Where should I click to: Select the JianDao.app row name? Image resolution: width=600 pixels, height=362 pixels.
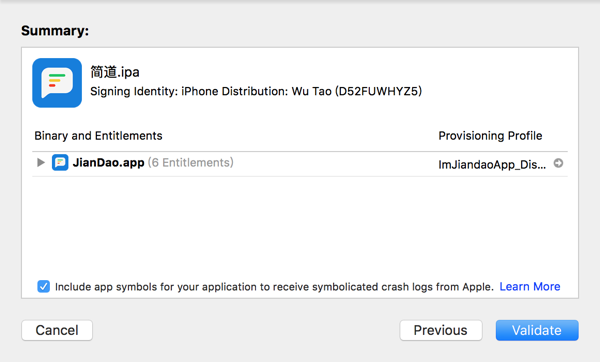(108, 163)
